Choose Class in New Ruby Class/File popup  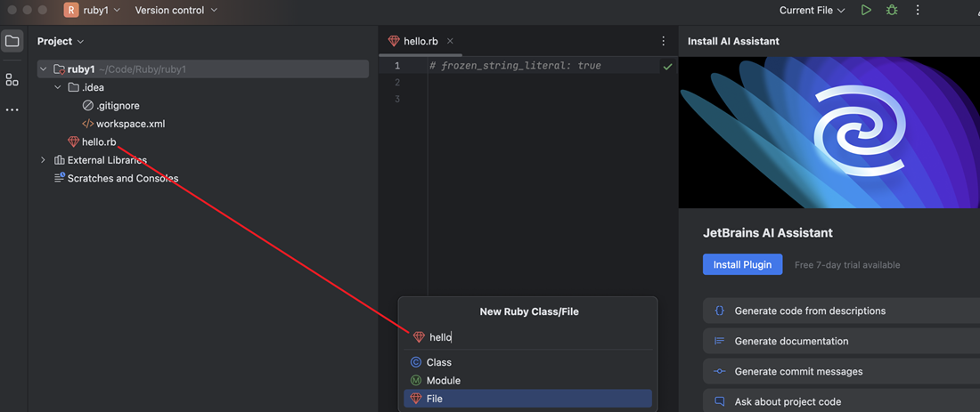(527, 362)
